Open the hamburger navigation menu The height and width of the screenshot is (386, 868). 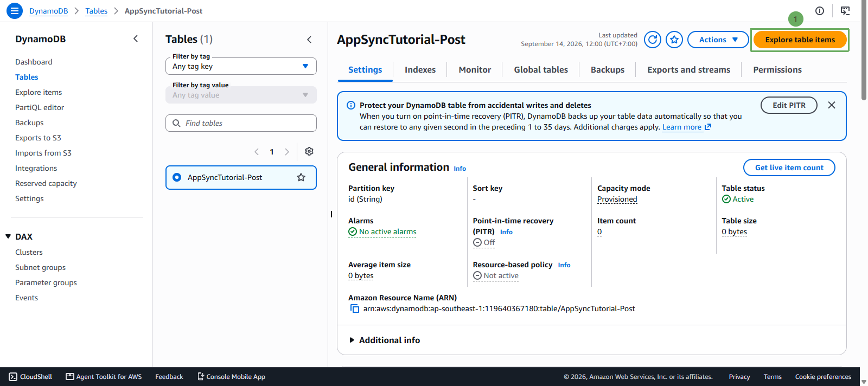[15, 10]
